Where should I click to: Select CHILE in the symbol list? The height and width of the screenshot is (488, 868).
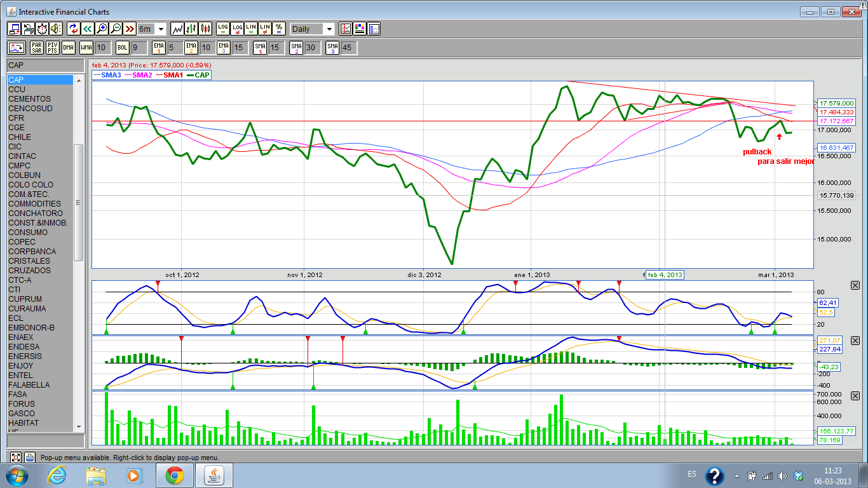click(40, 137)
